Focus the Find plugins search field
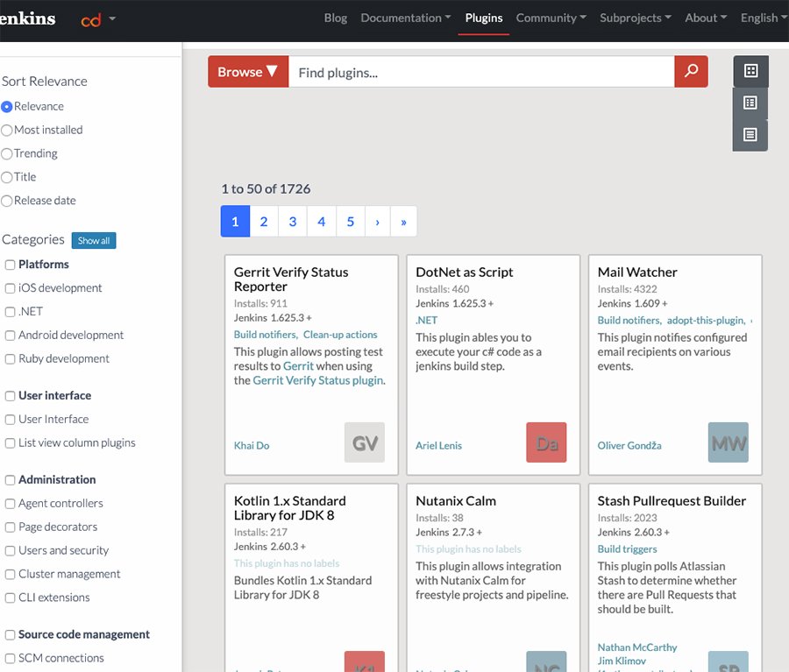 point(480,72)
